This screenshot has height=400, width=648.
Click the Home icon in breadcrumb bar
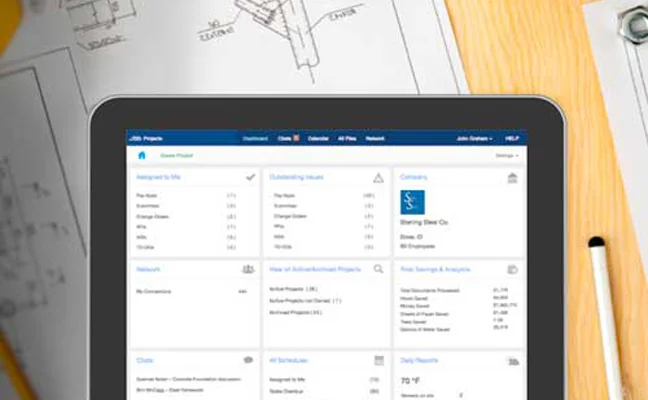pos(142,156)
